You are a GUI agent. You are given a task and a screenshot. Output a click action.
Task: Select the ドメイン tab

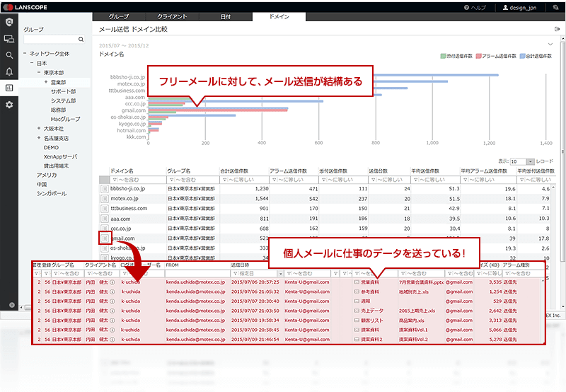coord(279,16)
